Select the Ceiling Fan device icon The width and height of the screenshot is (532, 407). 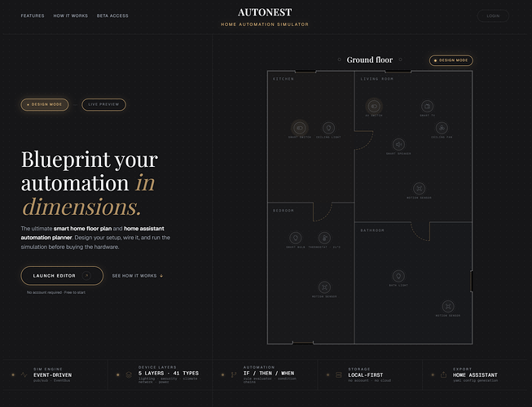pos(442,128)
